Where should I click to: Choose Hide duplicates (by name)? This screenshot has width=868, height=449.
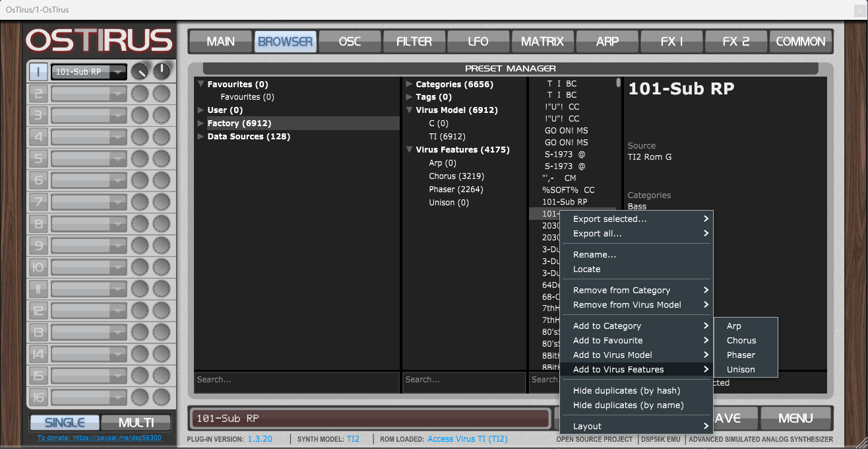click(x=636, y=405)
